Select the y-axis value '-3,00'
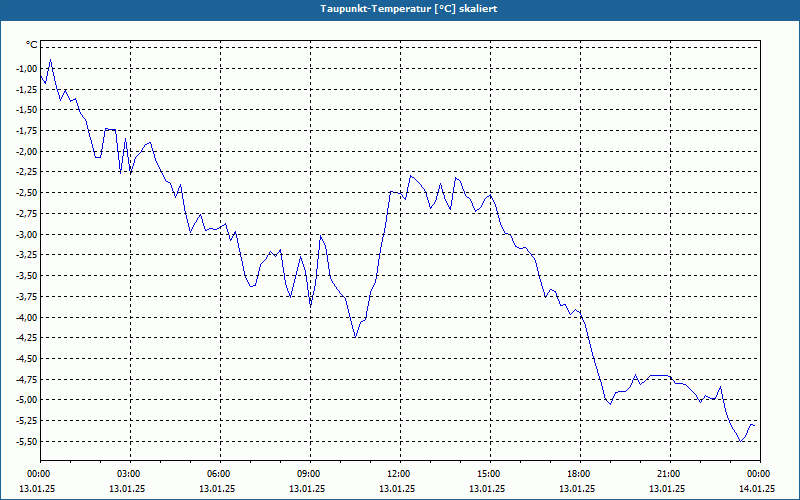This screenshot has height=500, width=800. (27, 234)
